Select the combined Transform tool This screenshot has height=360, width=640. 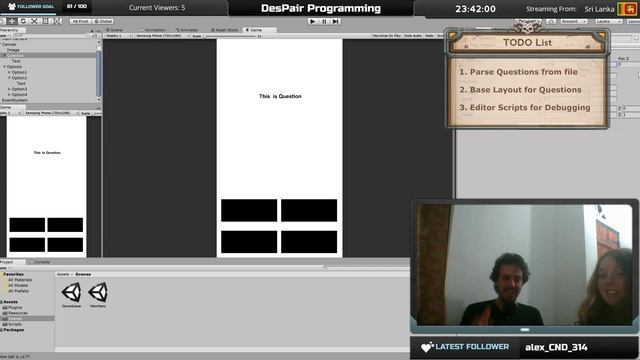[56, 21]
